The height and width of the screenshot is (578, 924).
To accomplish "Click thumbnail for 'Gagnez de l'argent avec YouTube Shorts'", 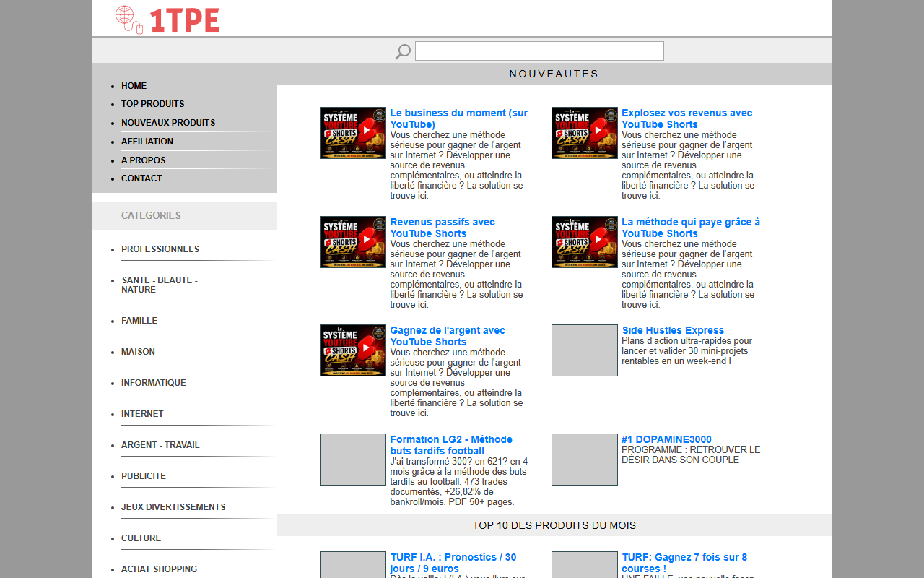I will pos(353,350).
